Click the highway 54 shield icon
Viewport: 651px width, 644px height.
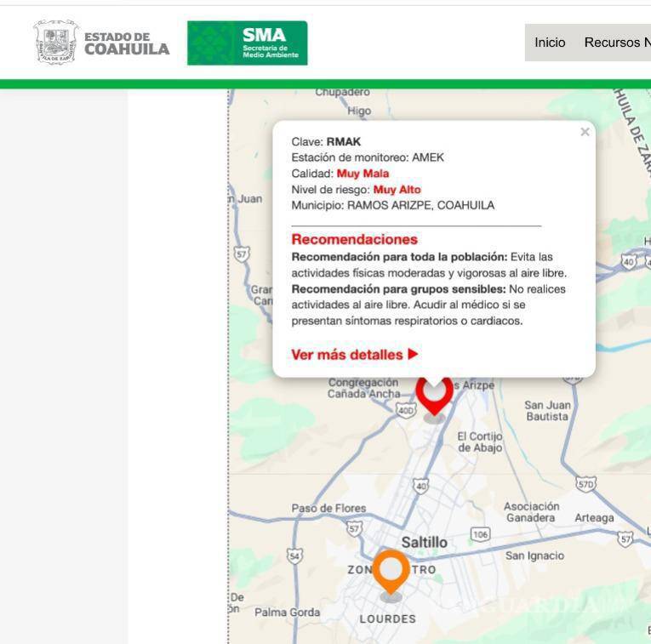[294, 556]
